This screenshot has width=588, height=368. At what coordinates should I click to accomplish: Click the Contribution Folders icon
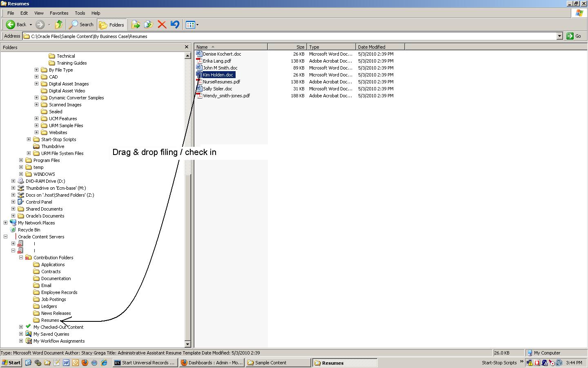tap(29, 258)
